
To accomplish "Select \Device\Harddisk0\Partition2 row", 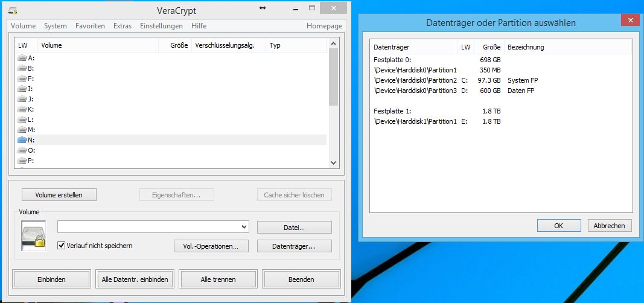I will point(501,80).
